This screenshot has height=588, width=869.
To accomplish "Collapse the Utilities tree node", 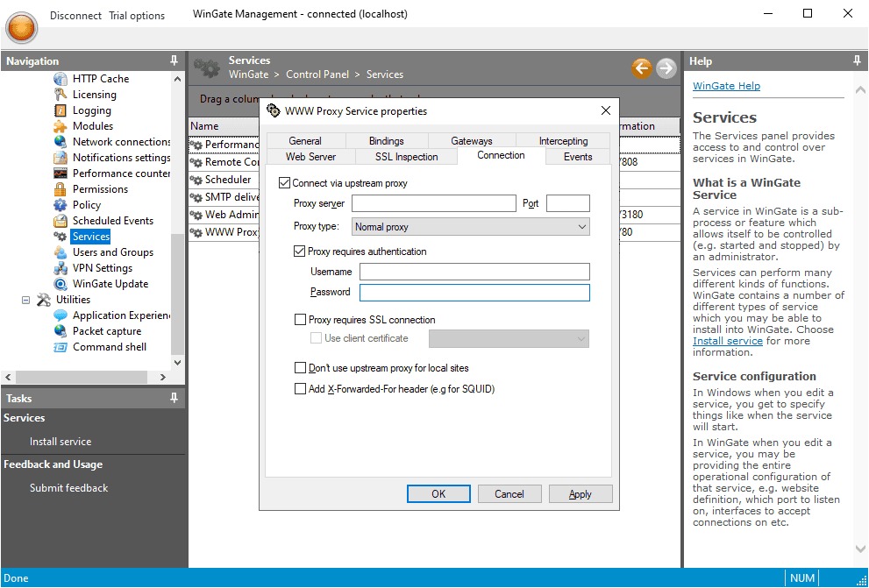I will pyautogui.click(x=25, y=300).
